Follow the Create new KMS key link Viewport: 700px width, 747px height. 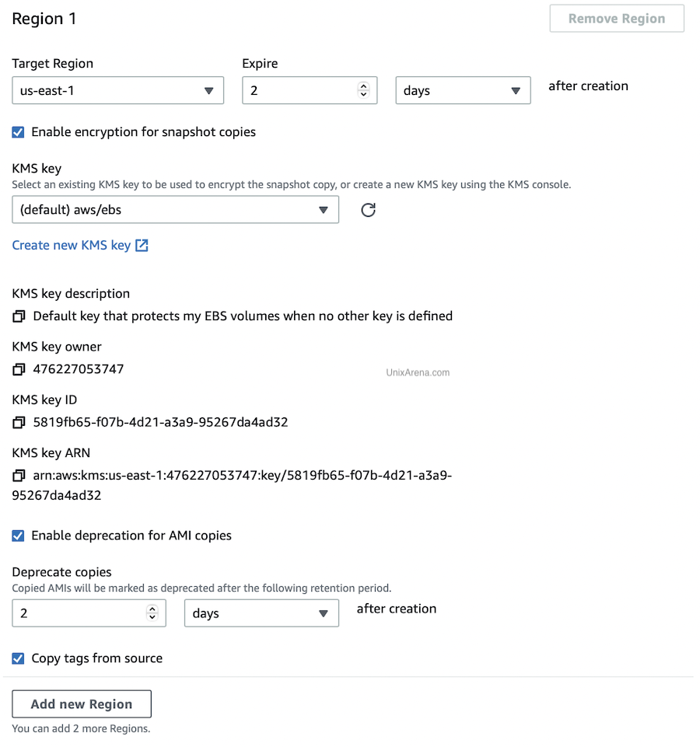coord(71,246)
